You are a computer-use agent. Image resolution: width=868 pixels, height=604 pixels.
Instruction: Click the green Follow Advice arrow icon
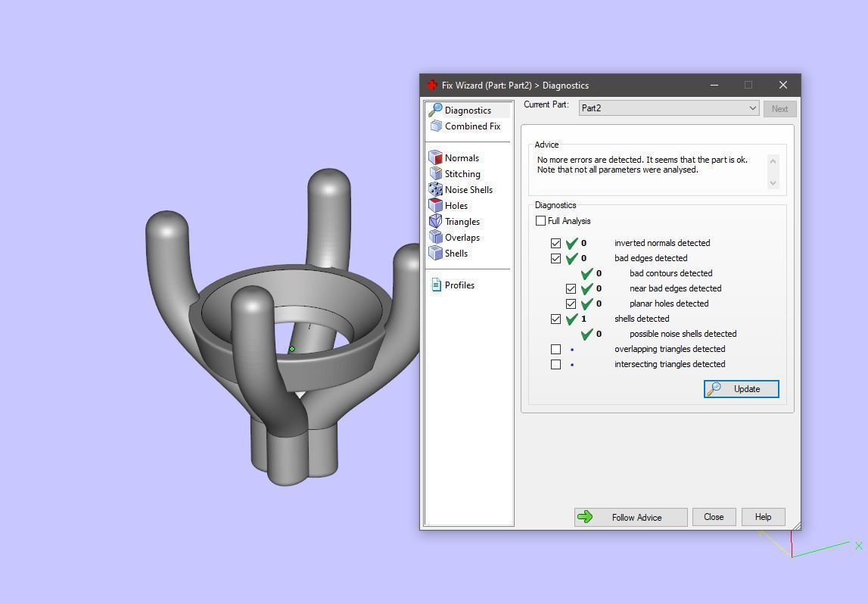pyautogui.click(x=584, y=517)
